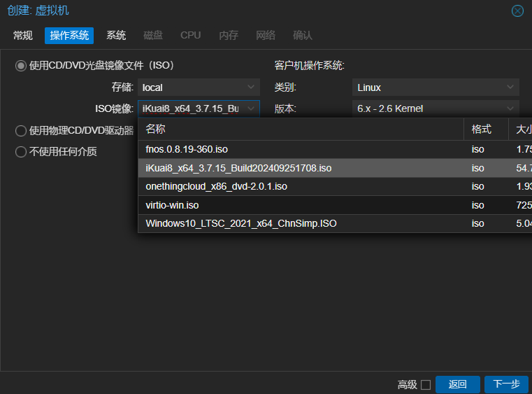Choose the 不使用任何介质 radio option
The width and height of the screenshot is (532, 394).
click(x=21, y=152)
